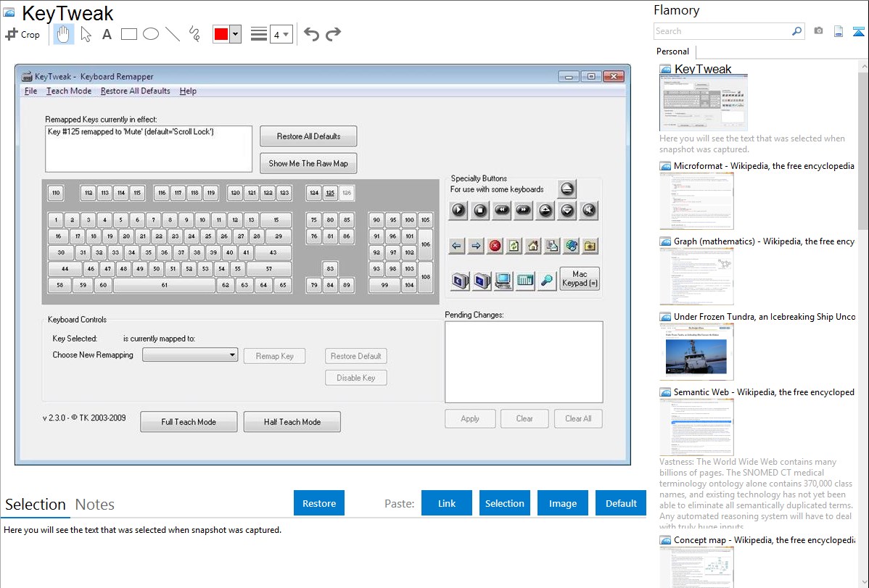The height and width of the screenshot is (588, 869).
Task: Select the straight line drawing tool
Action: 173,34
